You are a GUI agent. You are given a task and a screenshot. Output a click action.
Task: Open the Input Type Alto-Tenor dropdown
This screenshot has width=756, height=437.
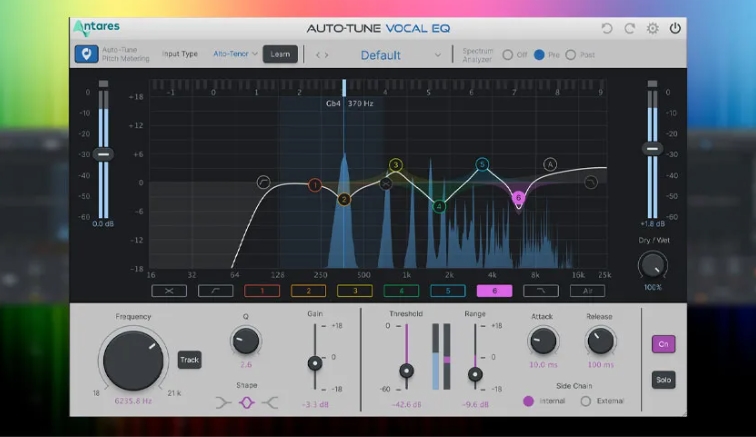235,54
